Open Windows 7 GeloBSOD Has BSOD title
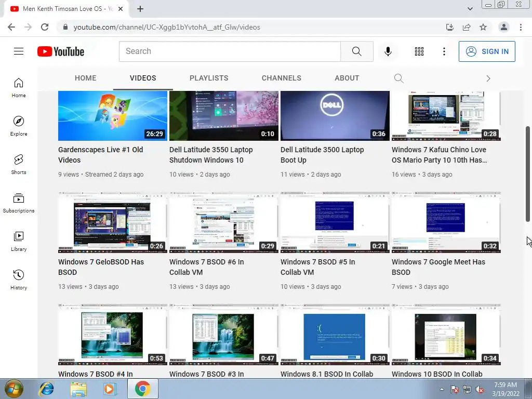 (101, 267)
